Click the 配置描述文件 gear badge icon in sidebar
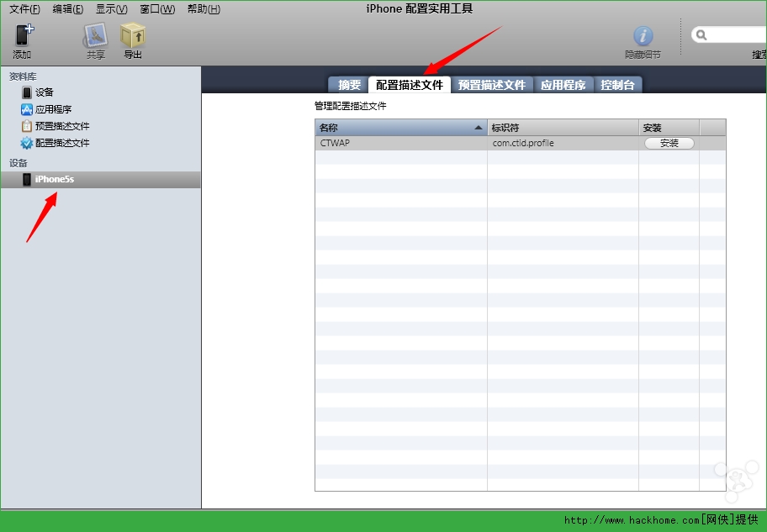Screen dimensions: 767x532 26,143
